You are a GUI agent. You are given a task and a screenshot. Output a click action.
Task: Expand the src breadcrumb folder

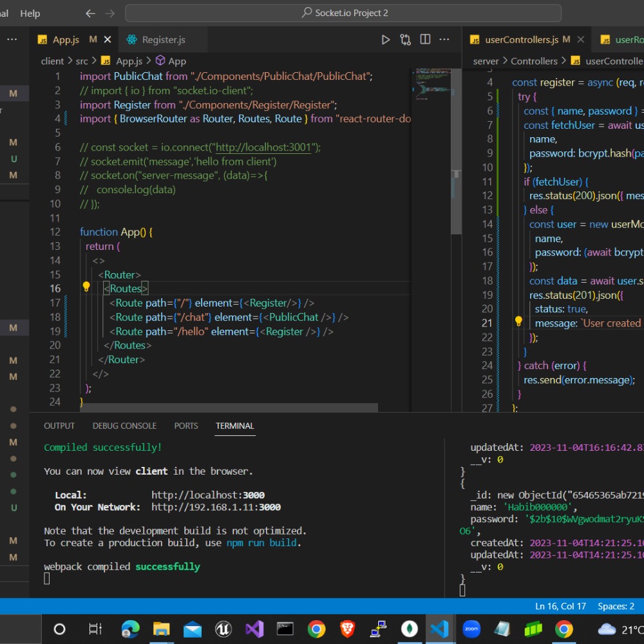81,61
